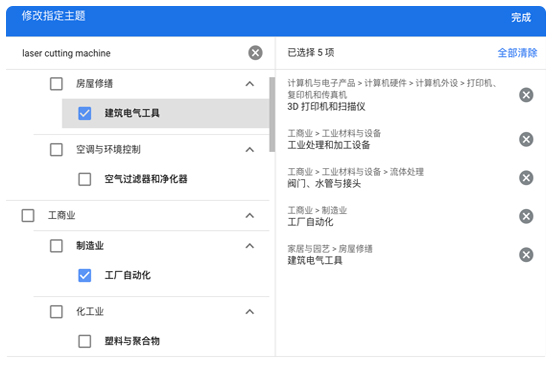Click 完成 to finish editing topics
Image resolution: width=552 pixels, height=366 pixels.
coord(521,17)
